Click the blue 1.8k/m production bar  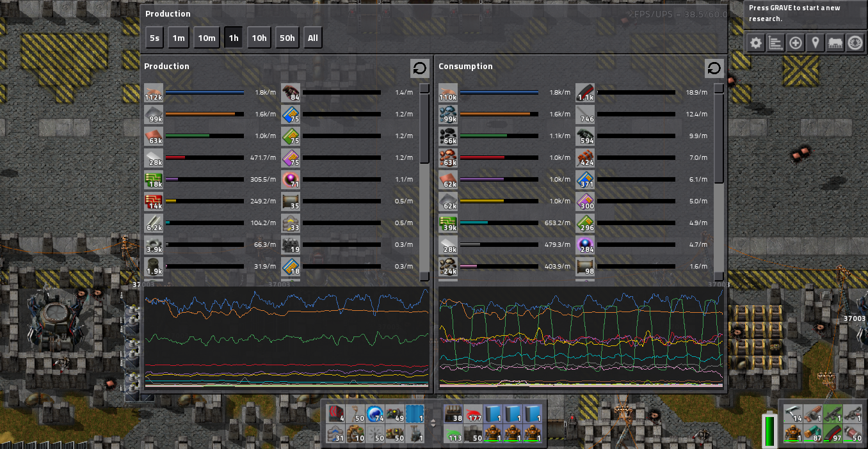click(205, 93)
